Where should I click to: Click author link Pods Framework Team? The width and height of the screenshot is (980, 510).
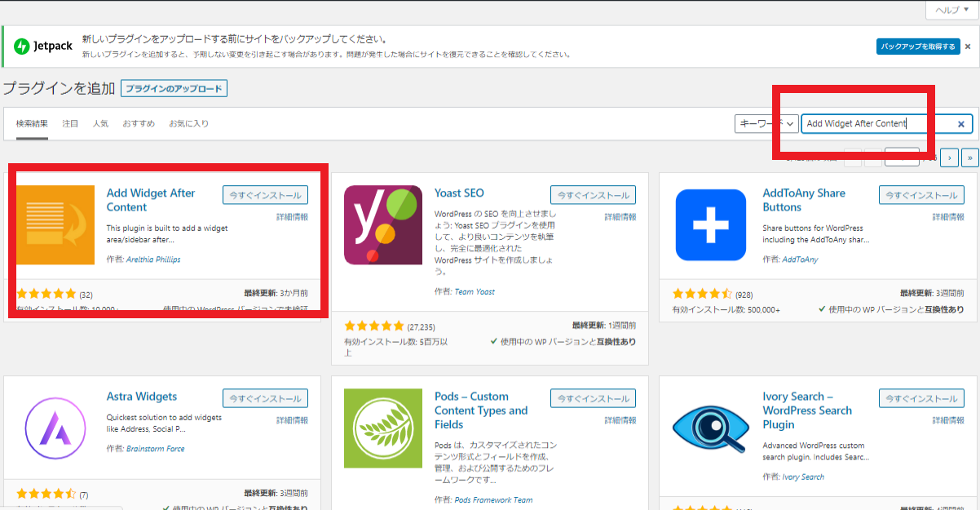point(493,499)
